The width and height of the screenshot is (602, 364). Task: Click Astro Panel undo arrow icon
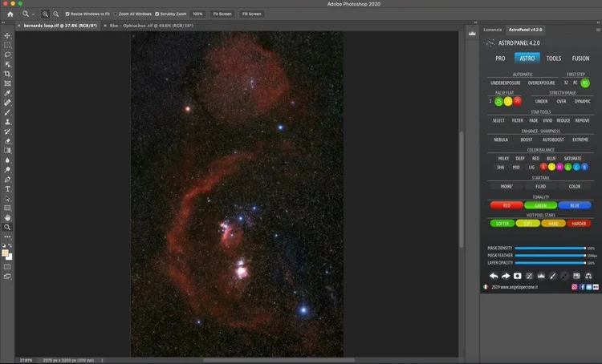pos(494,276)
